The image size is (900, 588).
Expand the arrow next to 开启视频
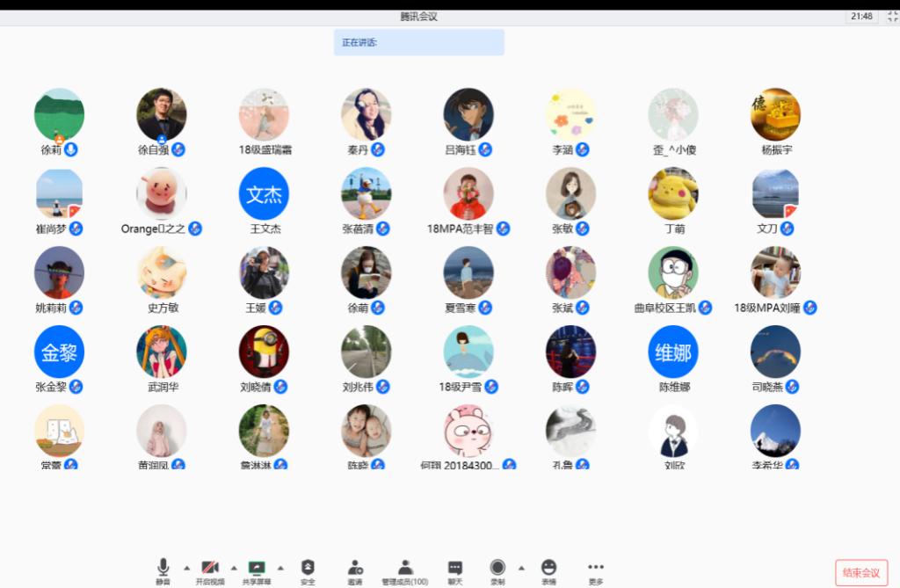[x=233, y=567]
